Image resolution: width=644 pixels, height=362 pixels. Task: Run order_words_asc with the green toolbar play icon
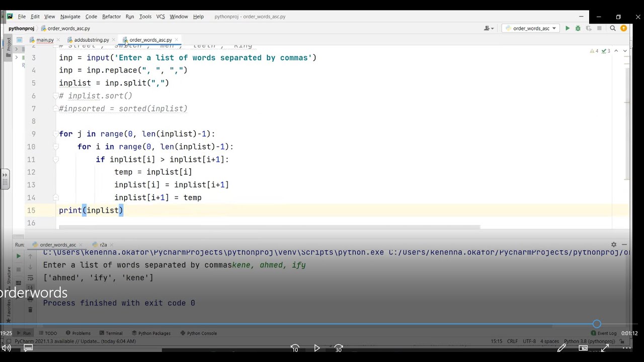[568, 29]
